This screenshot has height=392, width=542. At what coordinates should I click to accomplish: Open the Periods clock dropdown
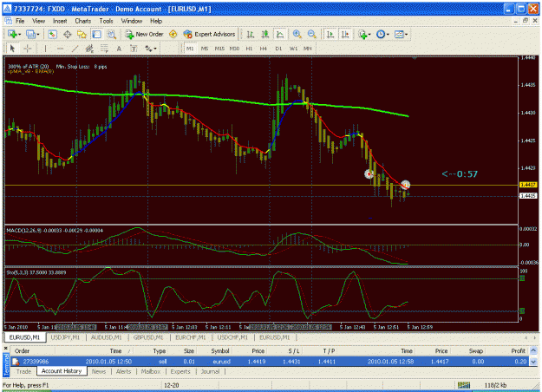[382, 34]
